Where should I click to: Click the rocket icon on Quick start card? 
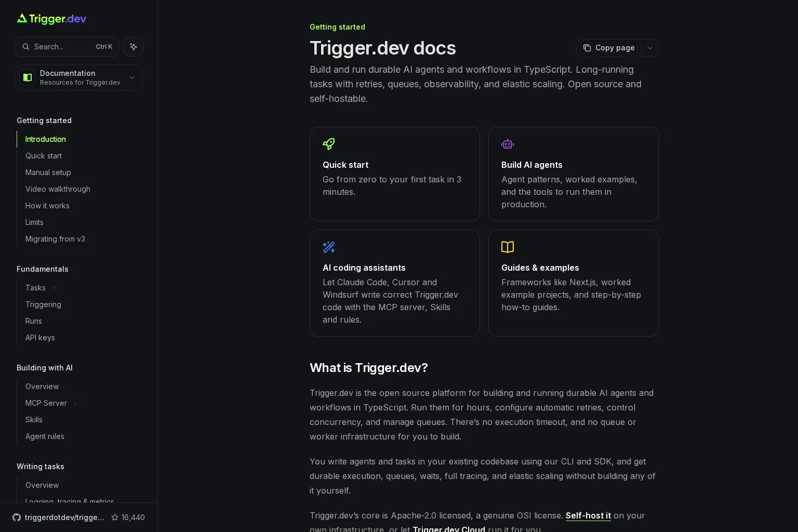pos(329,144)
